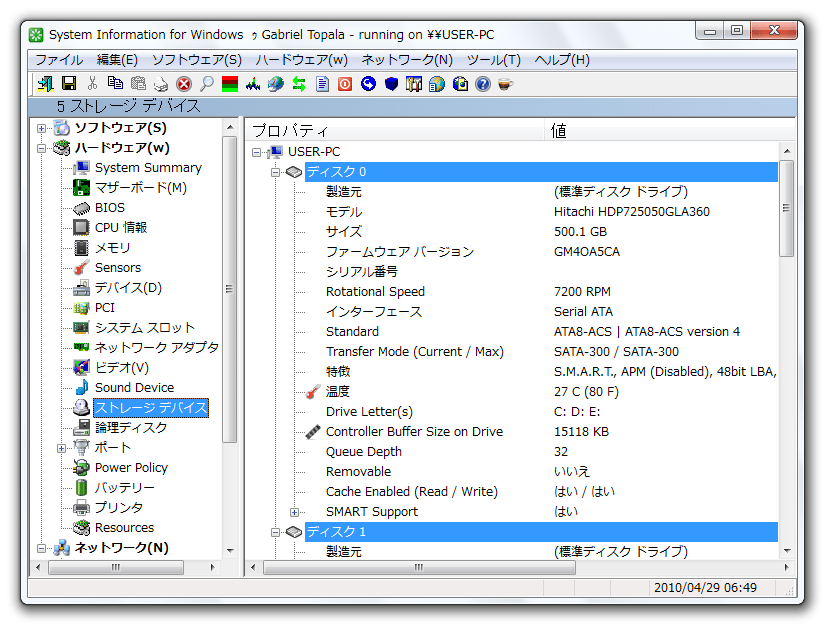
Task: Click the clipboard paste toolbar icon
Action: click(x=138, y=83)
